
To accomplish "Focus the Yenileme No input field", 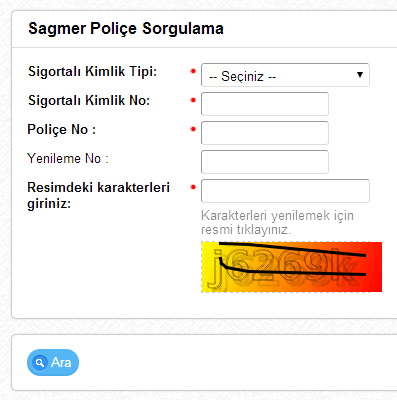I will click(265, 162).
